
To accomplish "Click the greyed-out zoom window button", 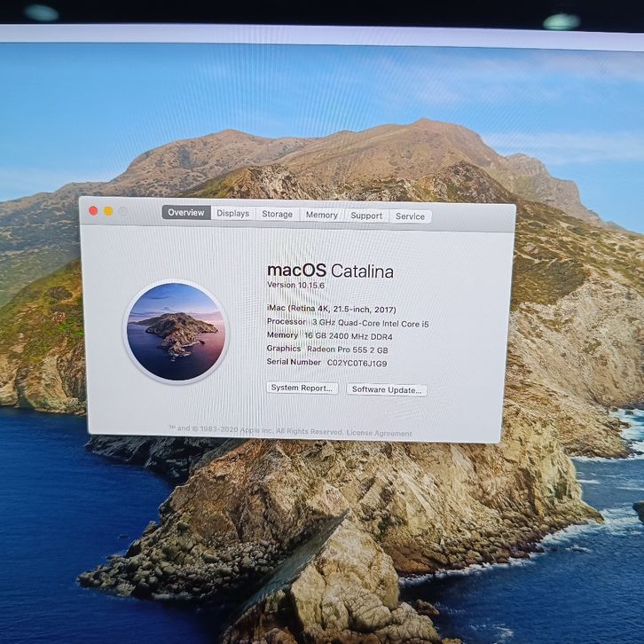I will (x=123, y=212).
